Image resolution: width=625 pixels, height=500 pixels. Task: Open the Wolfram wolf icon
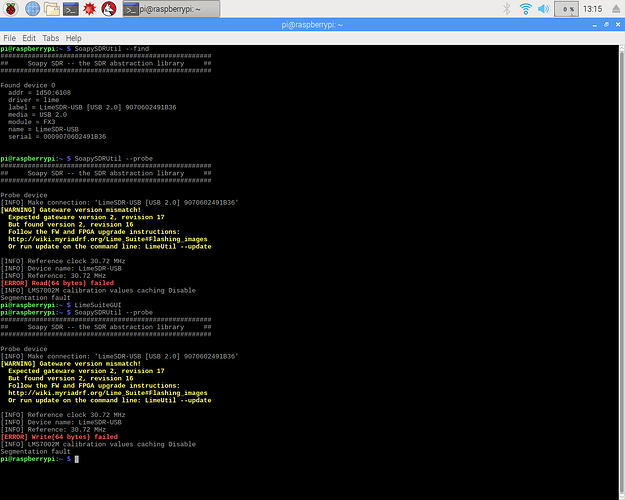(109, 8)
